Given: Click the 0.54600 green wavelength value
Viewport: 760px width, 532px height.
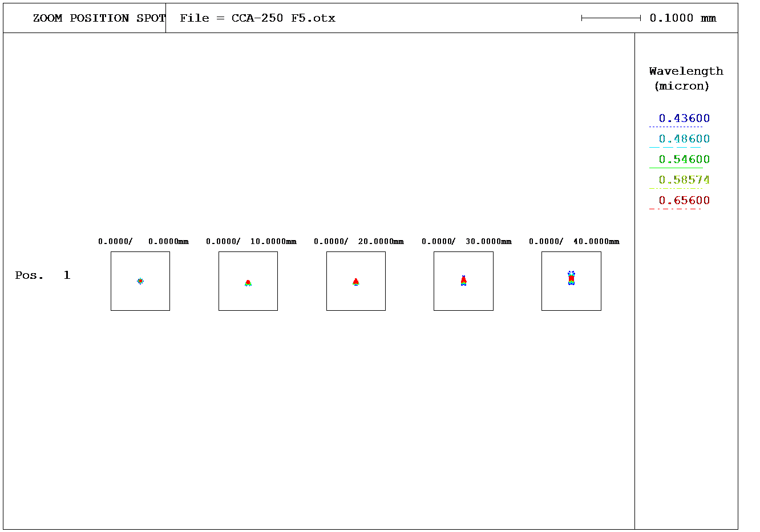Looking at the screenshot, I should click(684, 160).
